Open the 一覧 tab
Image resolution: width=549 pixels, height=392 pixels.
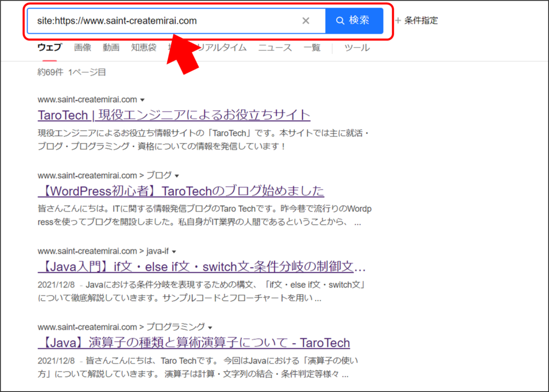(x=312, y=47)
